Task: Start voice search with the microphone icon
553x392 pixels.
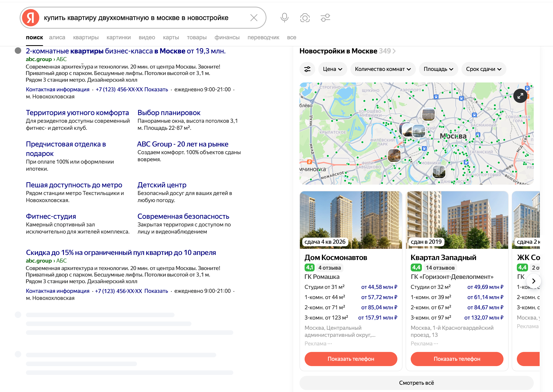Action: coord(285,18)
